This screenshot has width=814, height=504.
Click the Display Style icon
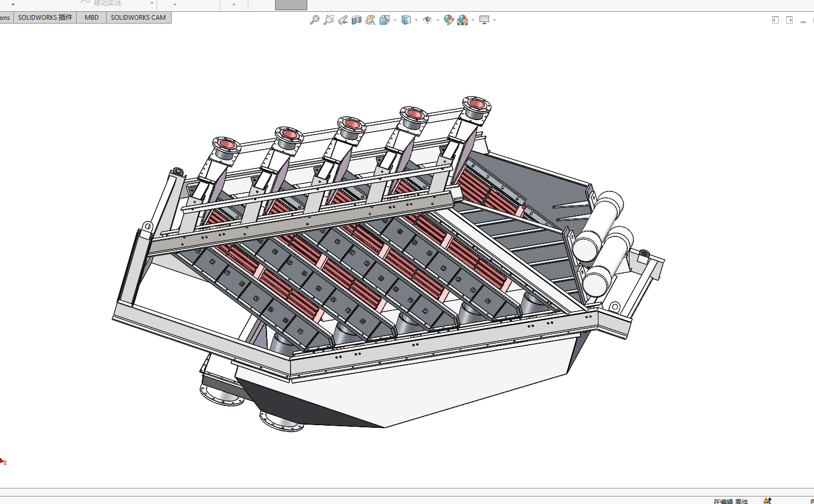click(406, 20)
